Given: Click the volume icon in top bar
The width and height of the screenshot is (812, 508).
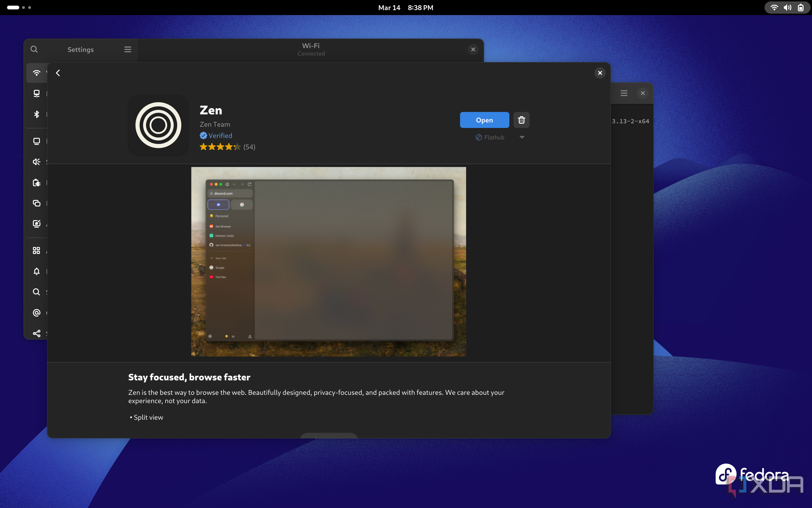Looking at the screenshot, I should pos(788,7).
